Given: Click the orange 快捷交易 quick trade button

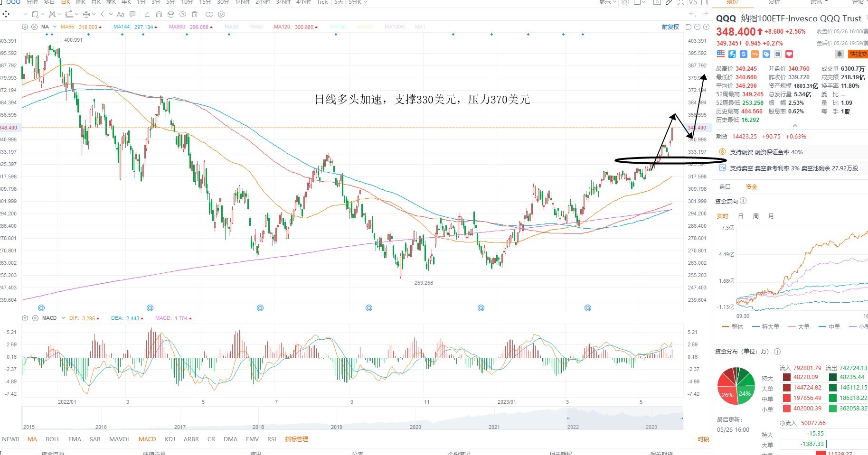Looking at the screenshot, I should (x=859, y=54).
